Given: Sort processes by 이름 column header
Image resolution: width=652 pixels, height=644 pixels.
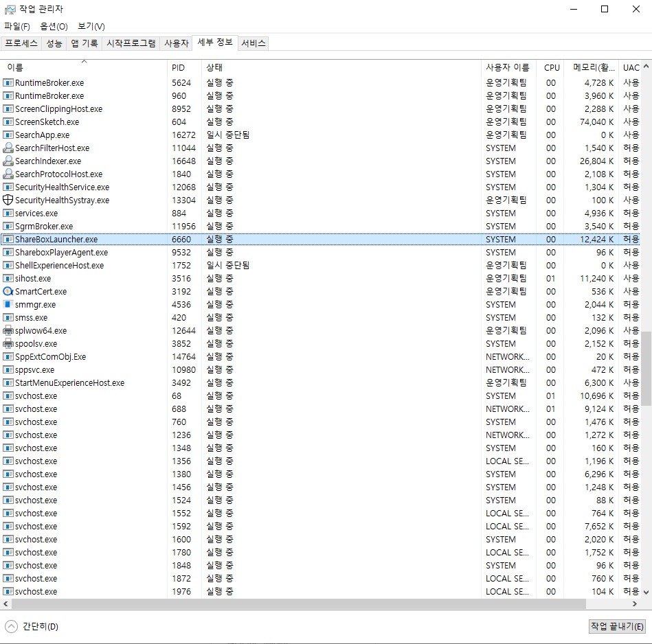Looking at the screenshot, I should point(15,68).
